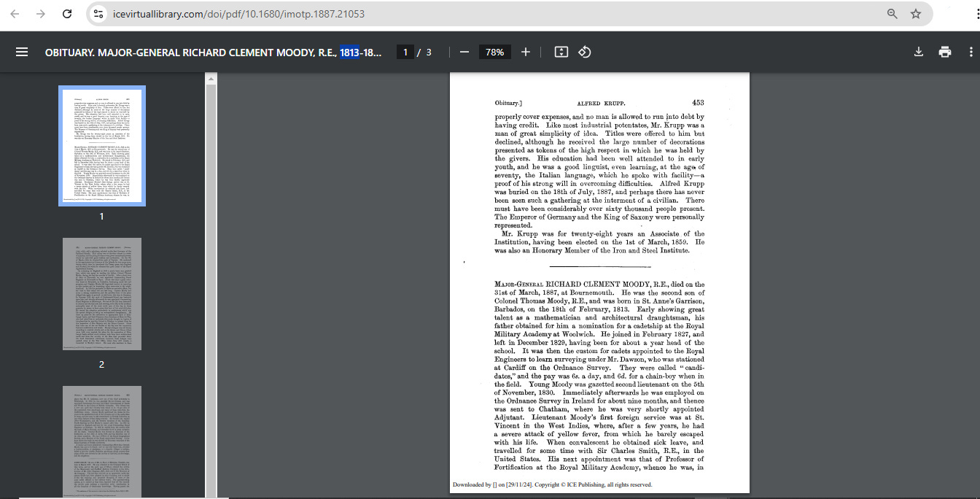Rotate the PDF counterclockwise
The height and width of the screenshot is (499, 980).
coord(584,52)
